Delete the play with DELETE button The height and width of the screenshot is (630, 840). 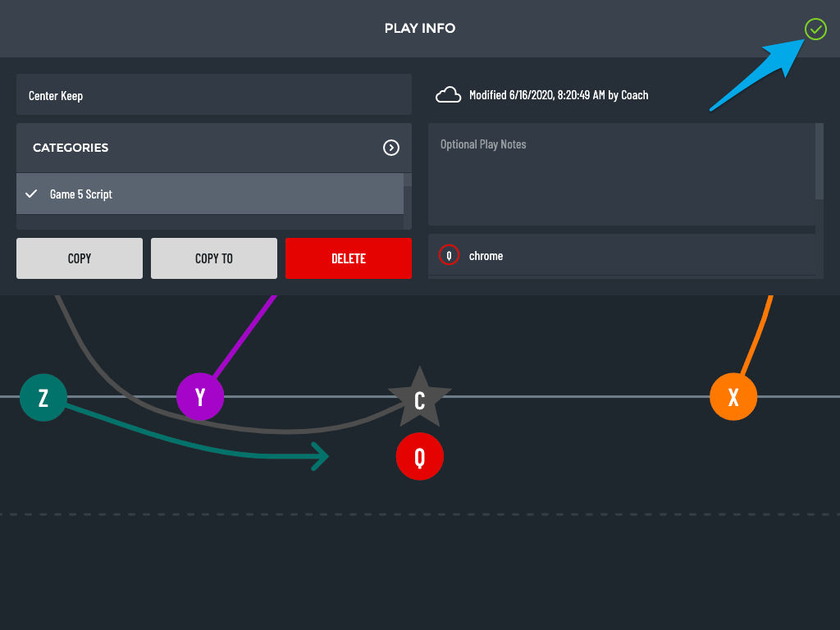pos(348,258)
